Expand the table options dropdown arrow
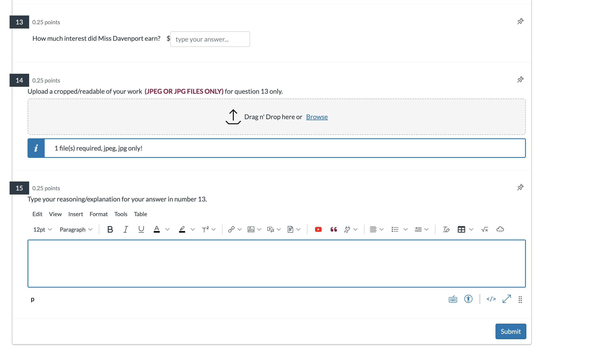614x364 pixels. [x=471, y=229]
